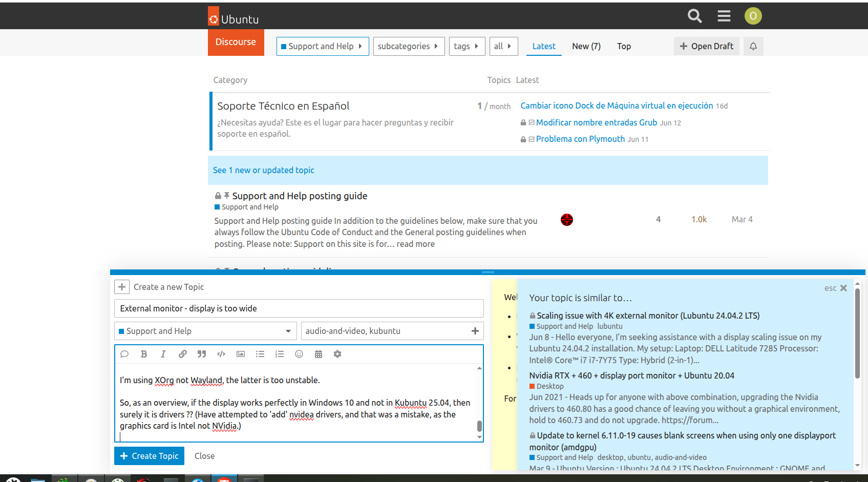868x482 pixels.
Task: Click the topic title field 'External monitor - display is too wide'
Action: tap(299, 308)
